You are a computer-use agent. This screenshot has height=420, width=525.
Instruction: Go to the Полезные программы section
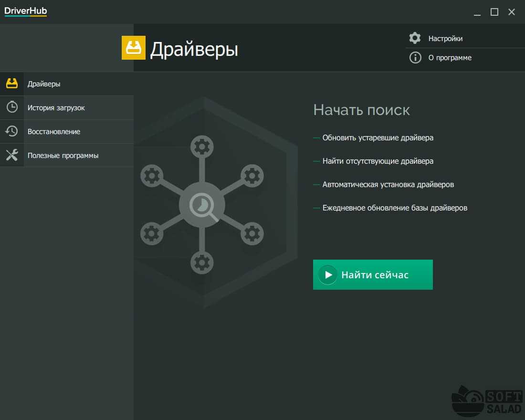[x=63, y=156]
